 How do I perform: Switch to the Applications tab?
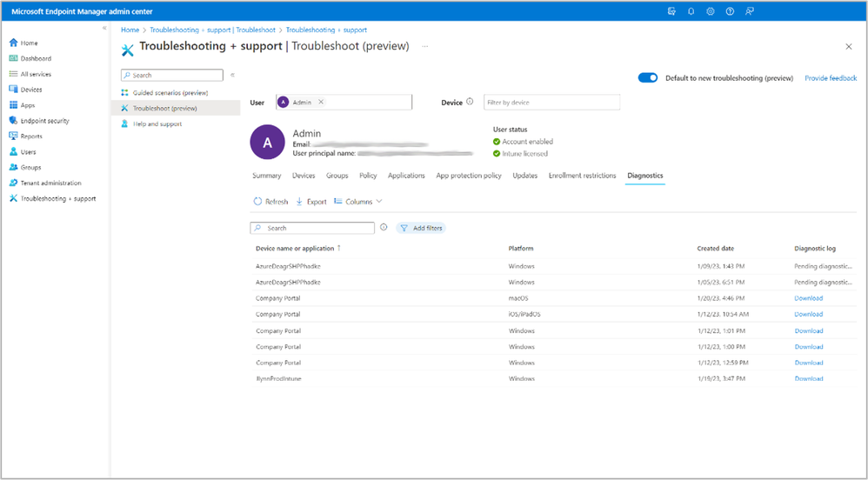(x=406, y=176)
